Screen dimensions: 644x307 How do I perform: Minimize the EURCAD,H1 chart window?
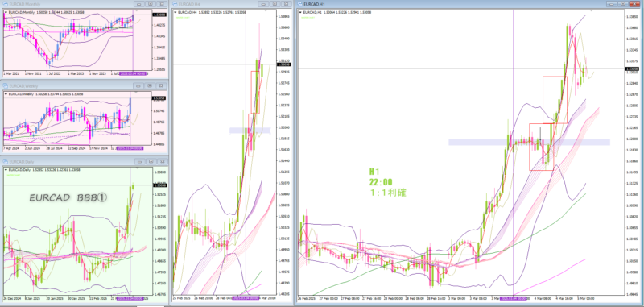[613, 3]
